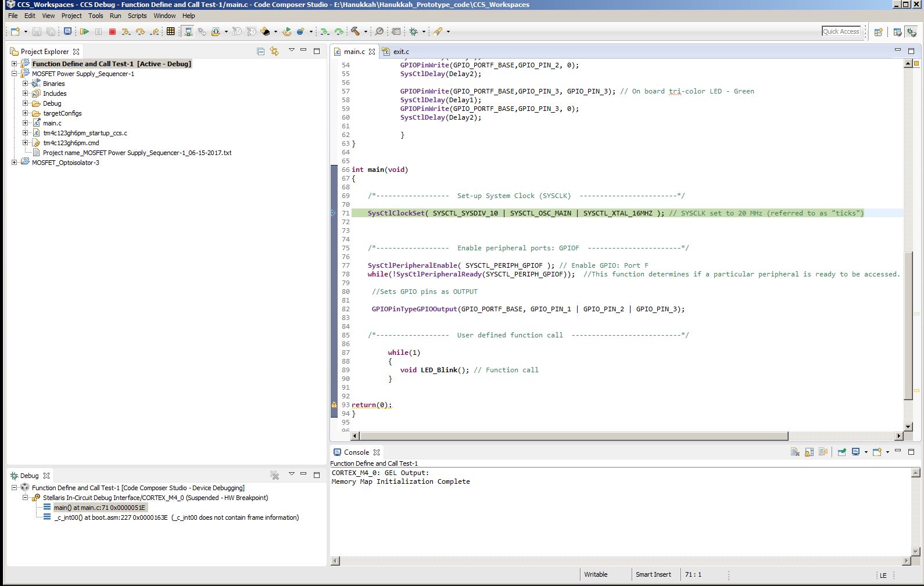Toggle Link with Editor in Project Explorer
This screenshot has height=586, width=924.
click(x=274, y=51)
